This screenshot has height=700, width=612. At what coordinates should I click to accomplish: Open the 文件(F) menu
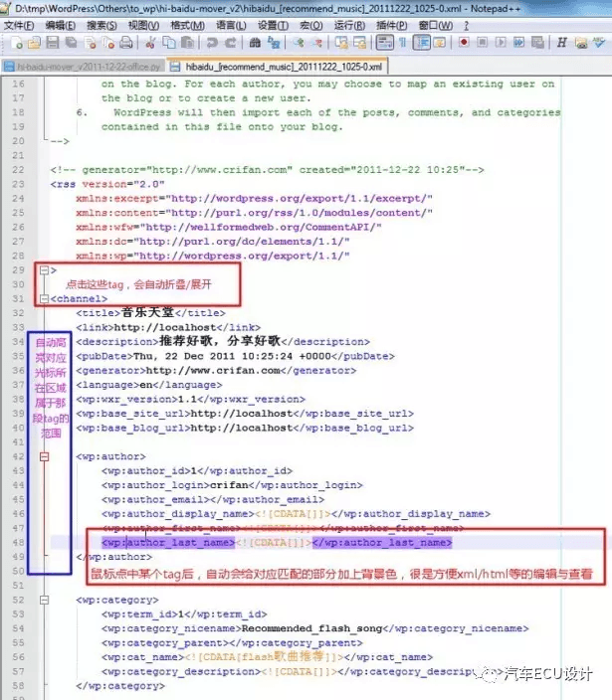18,26
